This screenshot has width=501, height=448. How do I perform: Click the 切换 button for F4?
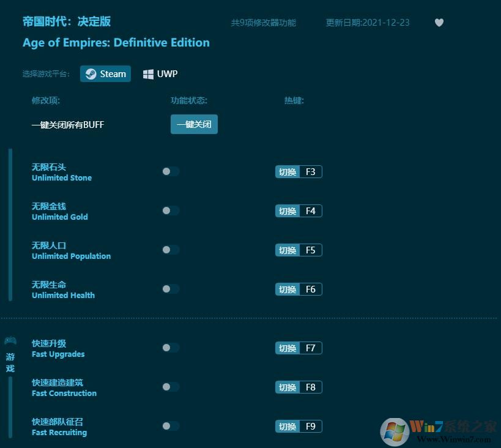[288, 211]
